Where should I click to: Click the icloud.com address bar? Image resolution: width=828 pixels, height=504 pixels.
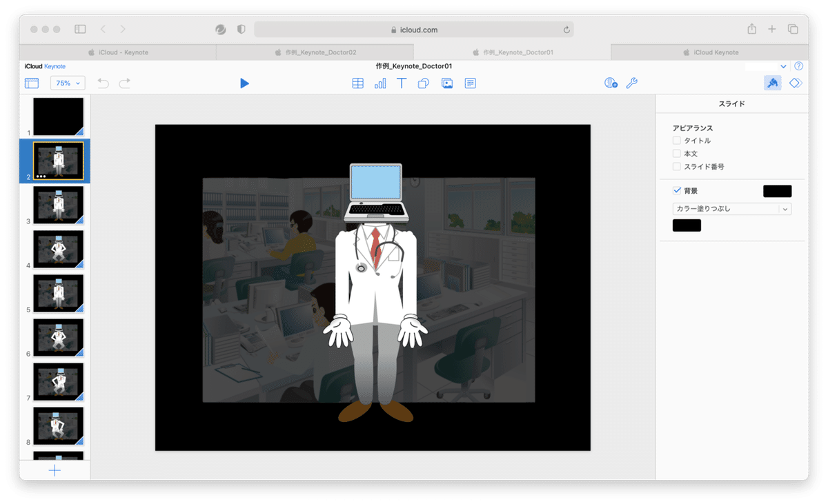click(414, 30)
